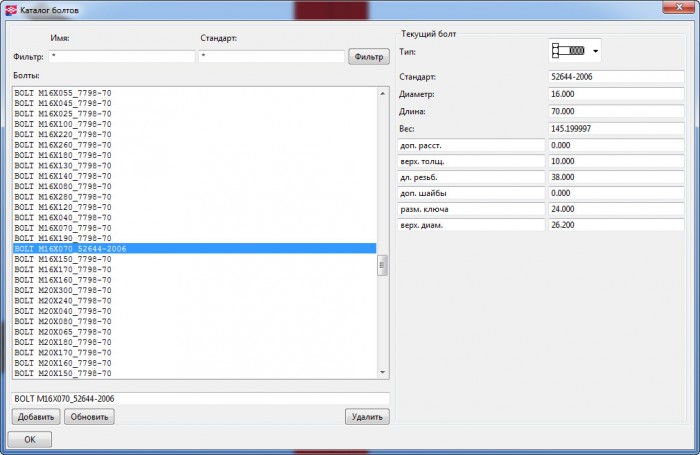Image resolution: width=700 pixels, height=455 pixels.
Task: Select highlighted BOLT M16X070_52644-2006 row
Action: coord(195,248)
